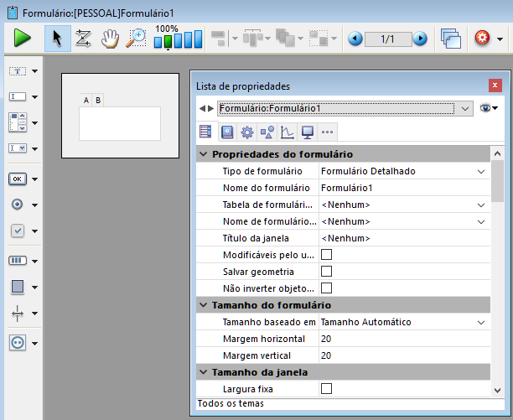Go to the next form page
Screen dimensions: 513x420
pyautogui.click(x=420, y=39)
